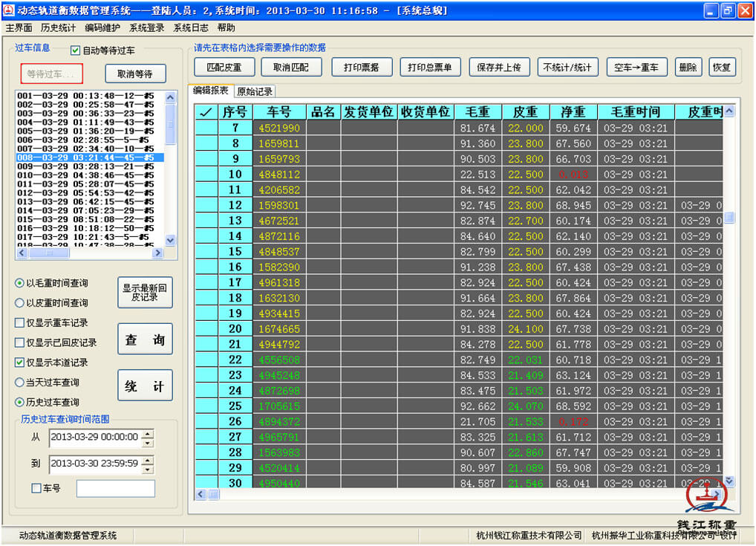This screenshot has height=546, width=756.
Task: Click the 恢复 button
Action: tap(722, 68)
